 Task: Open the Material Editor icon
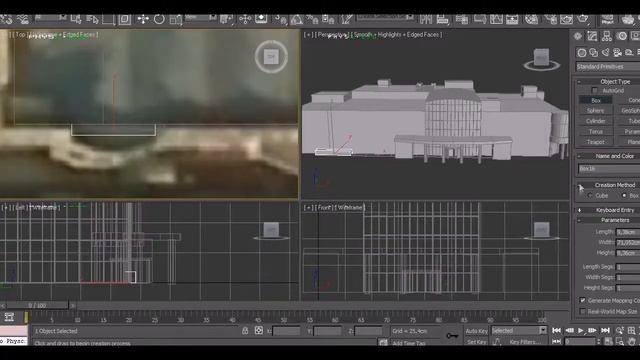tap(531, 19)
